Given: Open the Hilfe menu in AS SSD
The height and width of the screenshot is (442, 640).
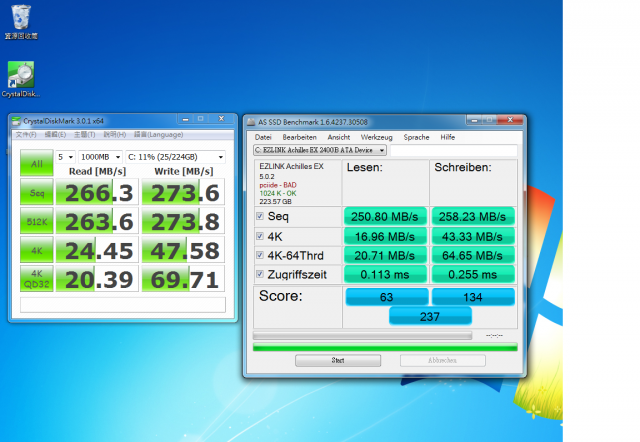Looking at the screenshot, I should [447, 137].
